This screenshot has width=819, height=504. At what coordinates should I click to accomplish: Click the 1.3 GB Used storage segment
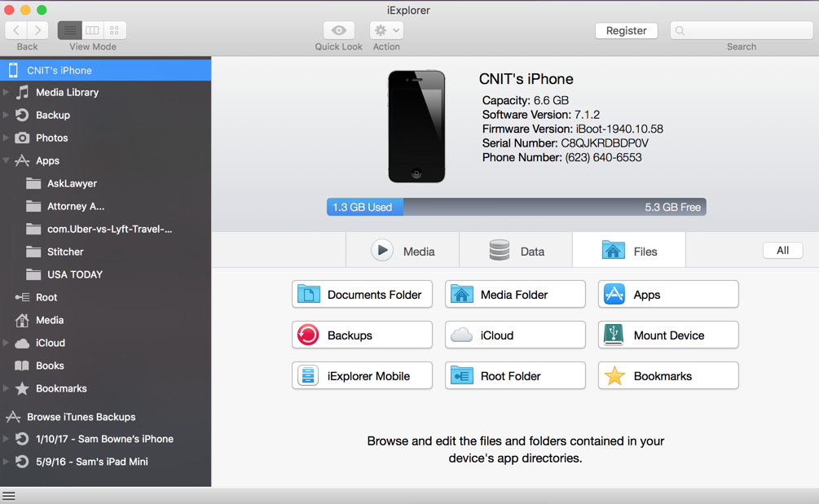pos(365,207)
